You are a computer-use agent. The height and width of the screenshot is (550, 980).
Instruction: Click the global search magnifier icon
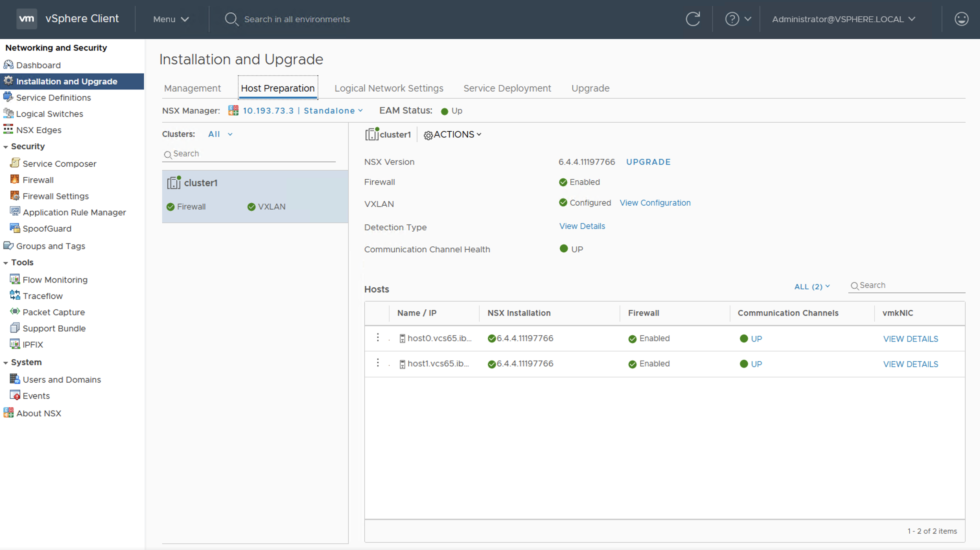[x=231, y=19]
